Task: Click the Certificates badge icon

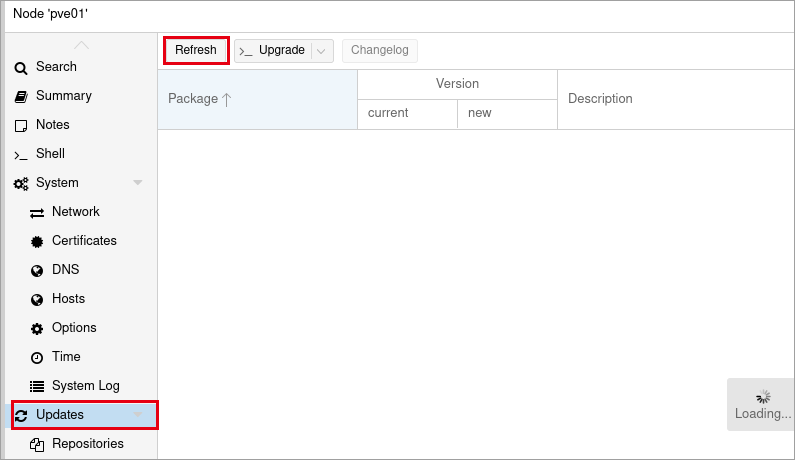Action: [37, 242]
